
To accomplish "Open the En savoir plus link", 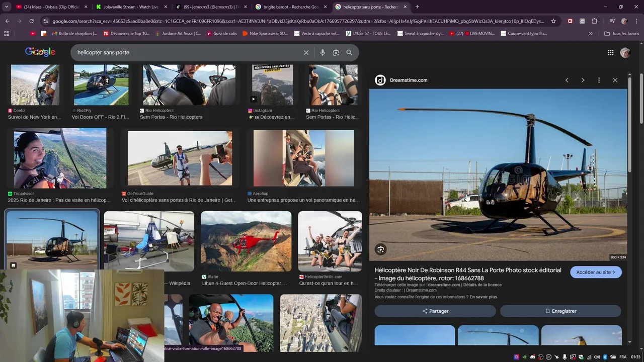I will coord(483,297).
